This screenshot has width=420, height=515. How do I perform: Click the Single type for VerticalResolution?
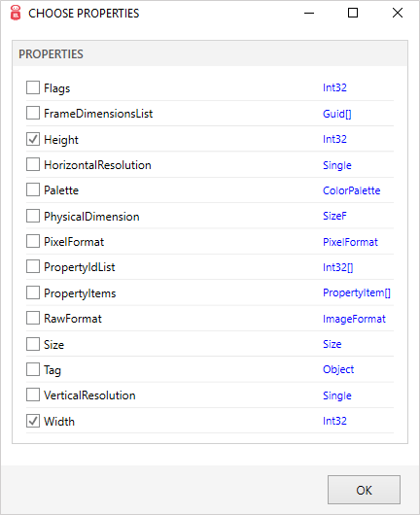(336, 395)
